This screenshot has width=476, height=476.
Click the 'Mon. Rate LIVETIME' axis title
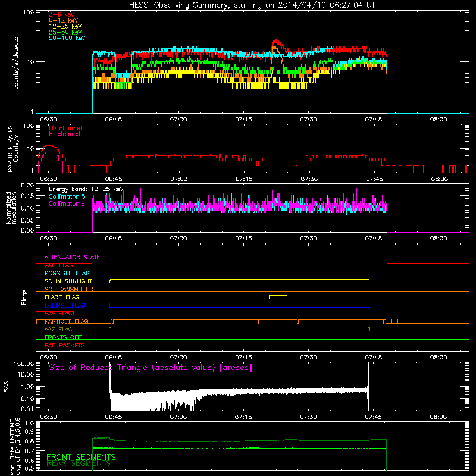click(12, 447)
